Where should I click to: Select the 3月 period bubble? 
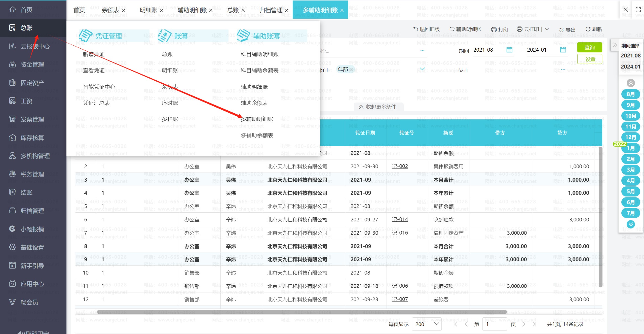(630, 170)
